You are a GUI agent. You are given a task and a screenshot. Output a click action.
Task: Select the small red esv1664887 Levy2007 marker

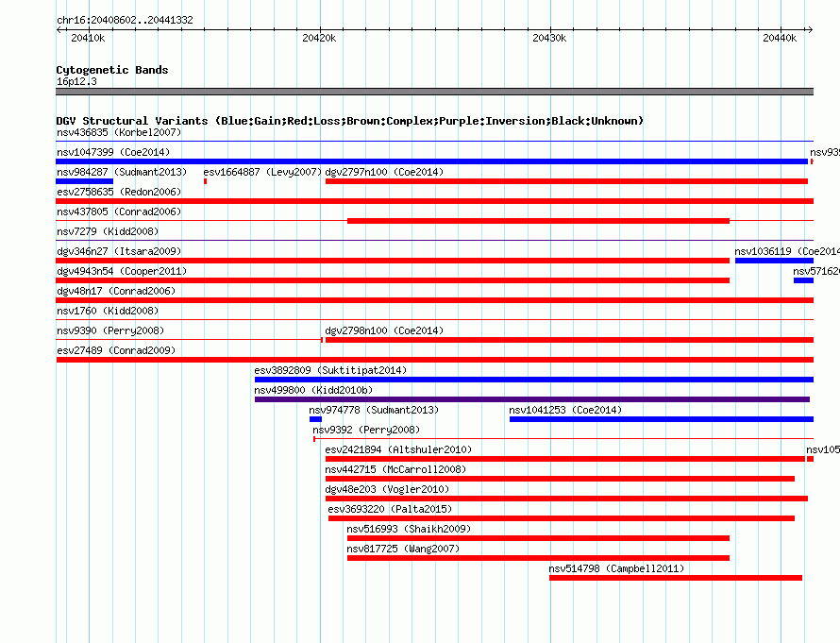[205, 181]
